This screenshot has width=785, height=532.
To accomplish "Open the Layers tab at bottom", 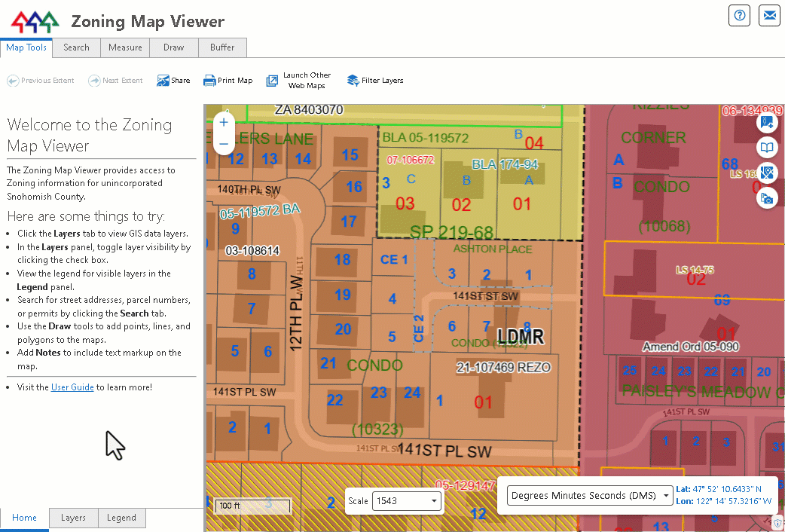I will coord(73,518).
